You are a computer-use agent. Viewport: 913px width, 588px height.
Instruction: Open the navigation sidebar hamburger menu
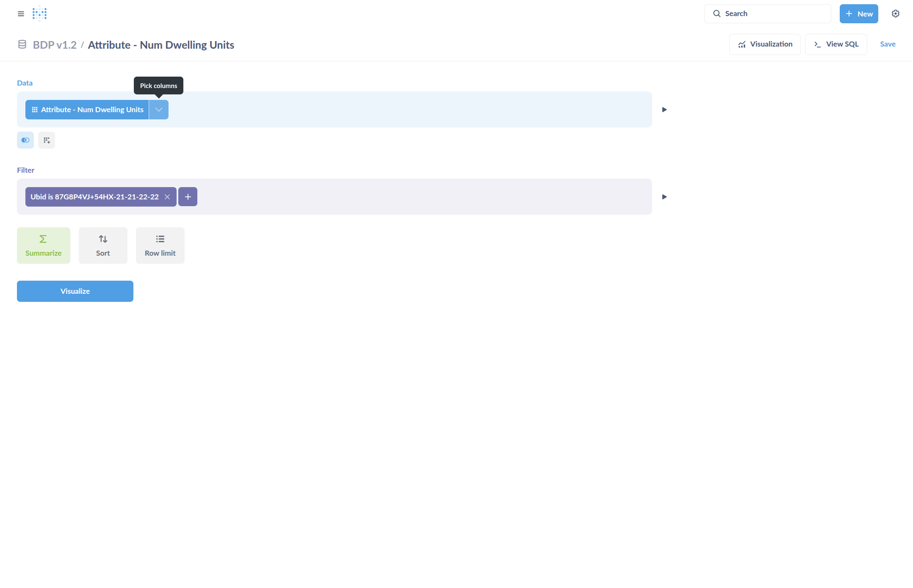point(20,13)
